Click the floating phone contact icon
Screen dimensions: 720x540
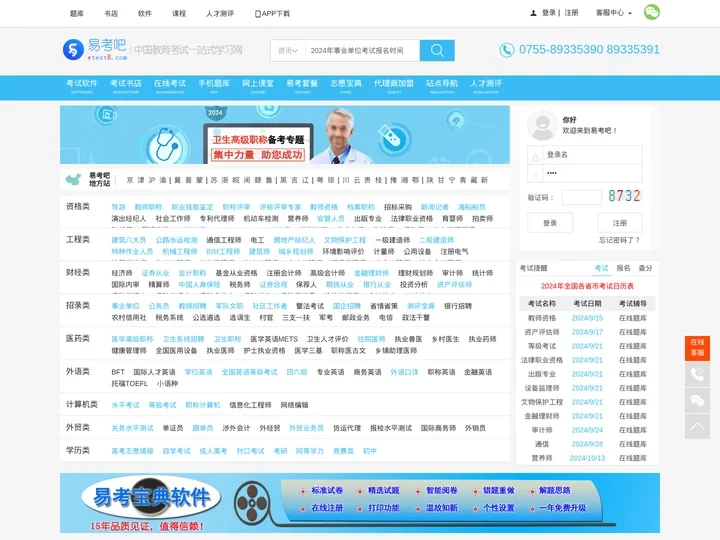point(697,374)
